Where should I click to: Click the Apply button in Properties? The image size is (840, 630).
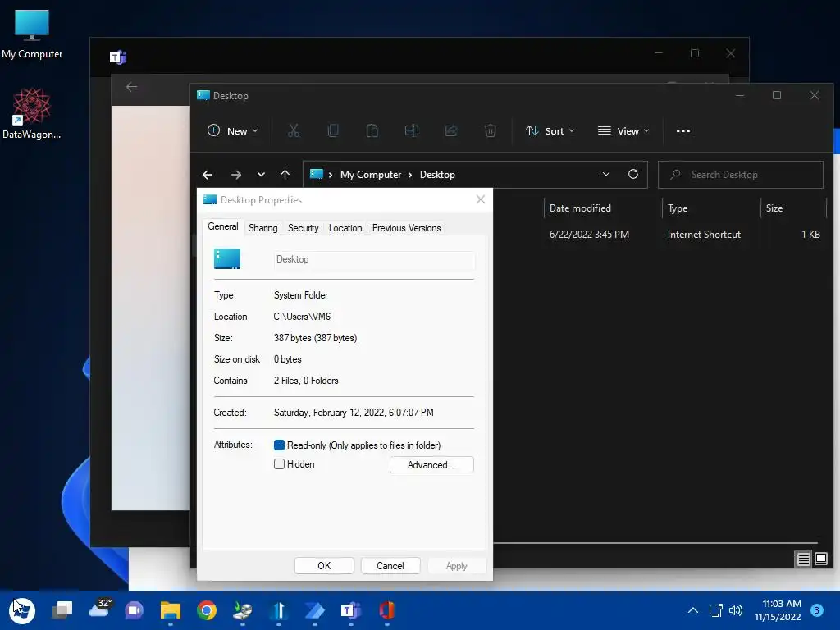click(456, 566)
